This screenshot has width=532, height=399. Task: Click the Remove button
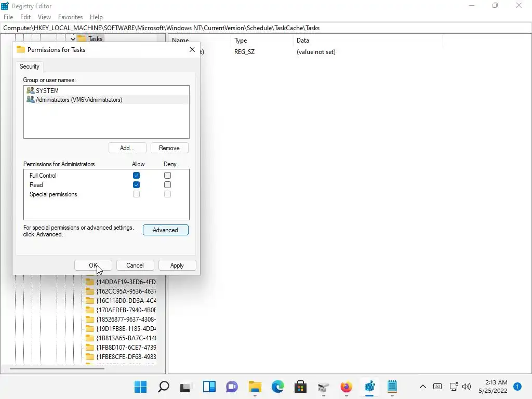169,148
